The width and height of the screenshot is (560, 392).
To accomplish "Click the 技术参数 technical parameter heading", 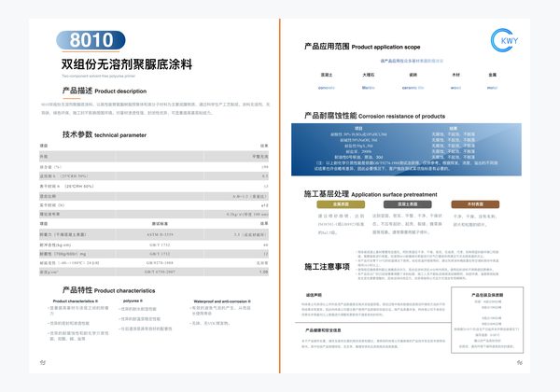I will tap(105, 134).
